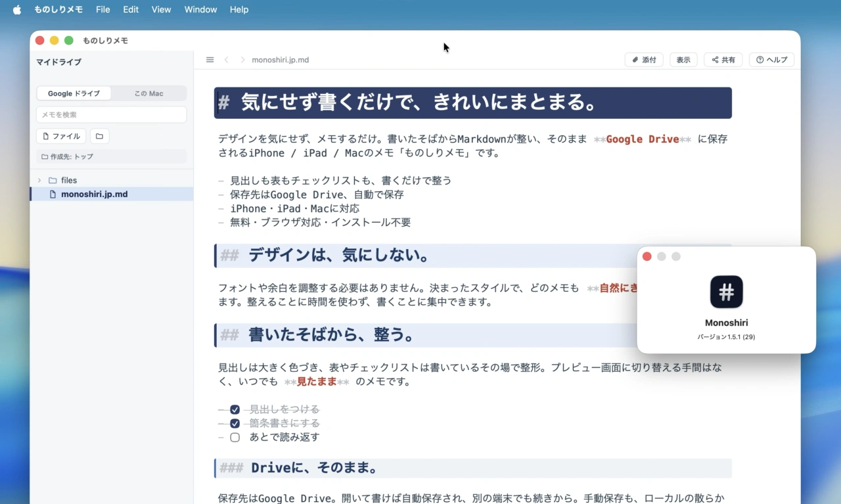Focus the メモを検索 search field
The height and width of the screenshot is (504, 841).
(112, 114)
